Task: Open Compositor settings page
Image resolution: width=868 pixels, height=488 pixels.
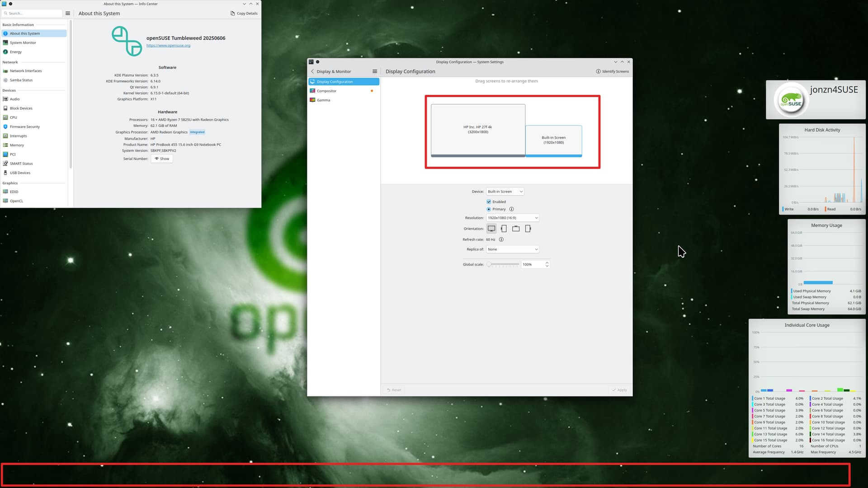Action: (344, 91)
